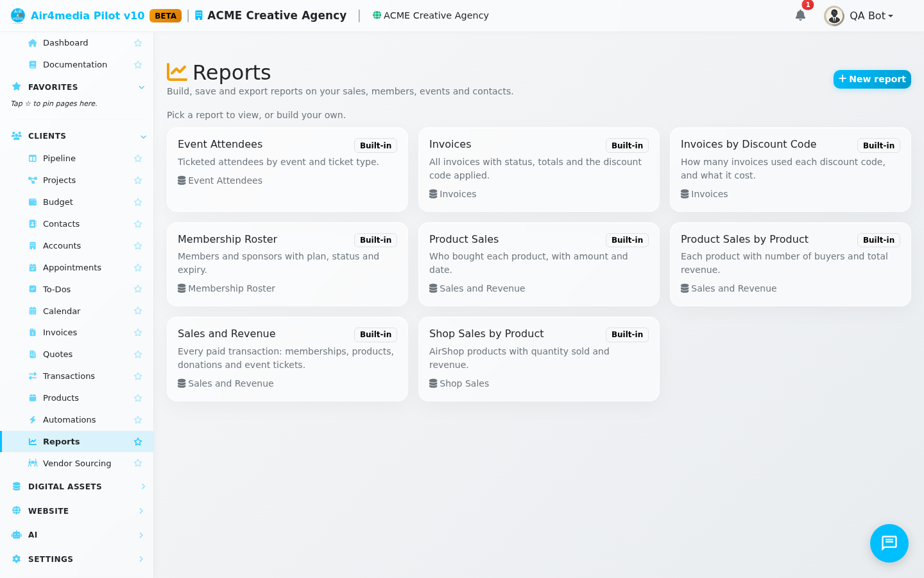Click the Products box icon
The height and width of the screenshot is (578, 924).
point(33,398)
